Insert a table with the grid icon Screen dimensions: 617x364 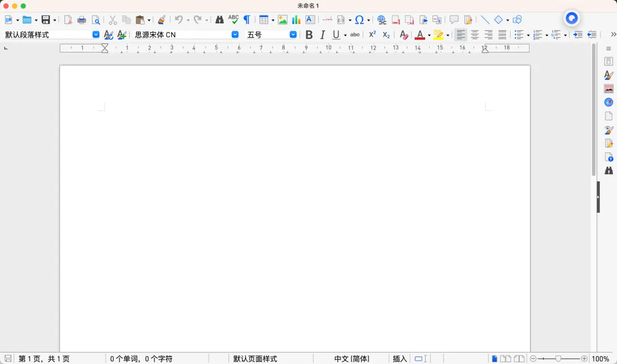click(263, 19)
